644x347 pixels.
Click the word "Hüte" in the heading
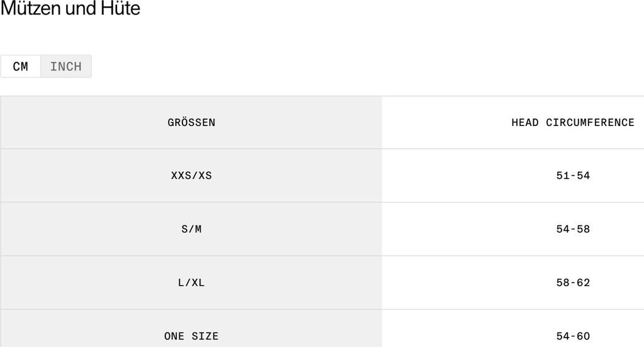click(121, 9)
